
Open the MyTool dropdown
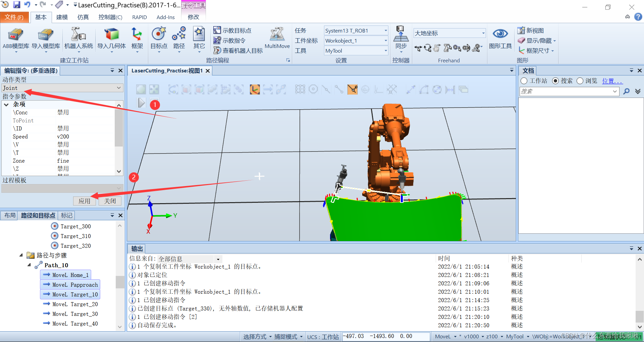click(356, 51)
